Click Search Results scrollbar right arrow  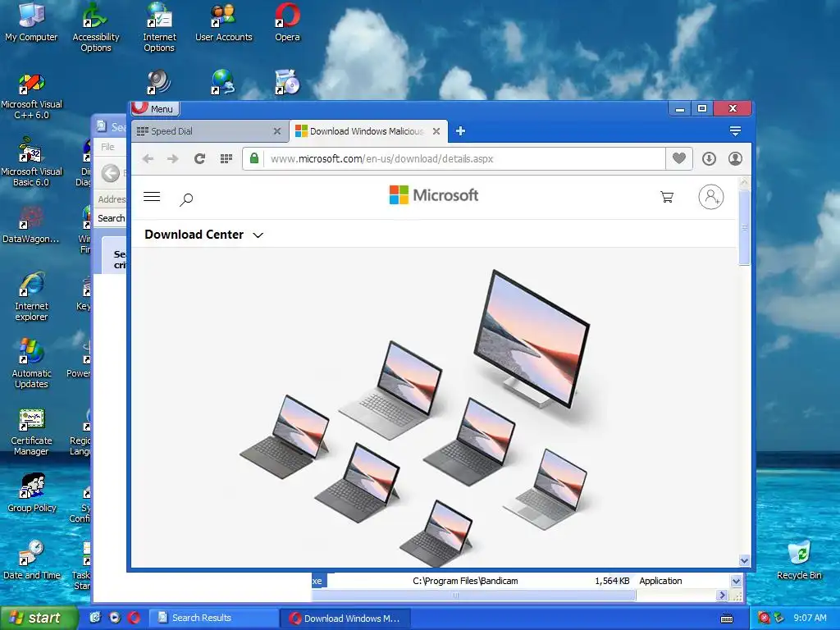click(722, 596)
